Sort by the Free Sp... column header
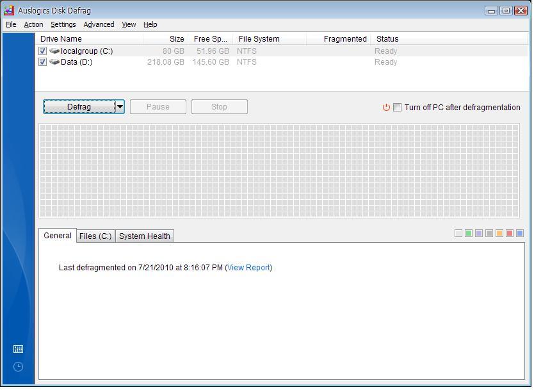 click(211, 39)
